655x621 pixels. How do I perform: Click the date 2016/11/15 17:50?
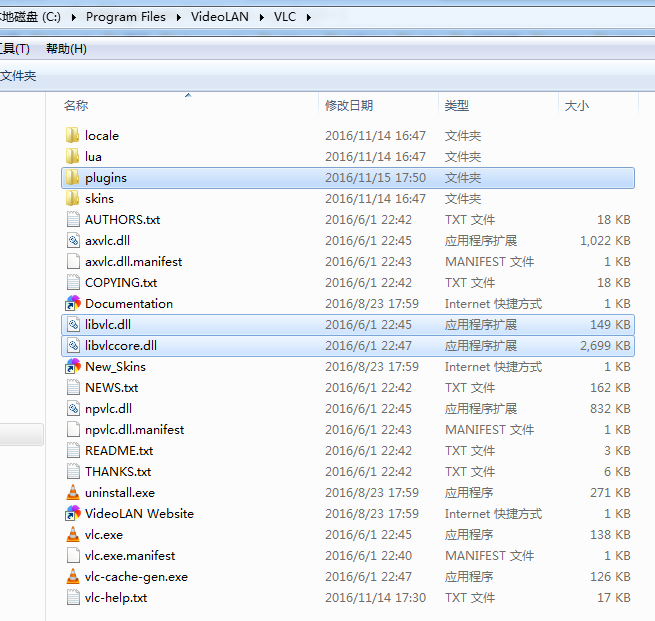pyautogui.click(x=376, y=178)
